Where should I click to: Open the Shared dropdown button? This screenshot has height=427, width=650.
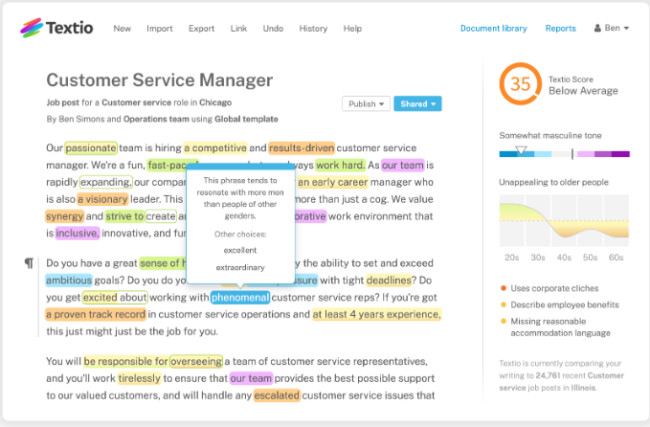pos(417,103)
